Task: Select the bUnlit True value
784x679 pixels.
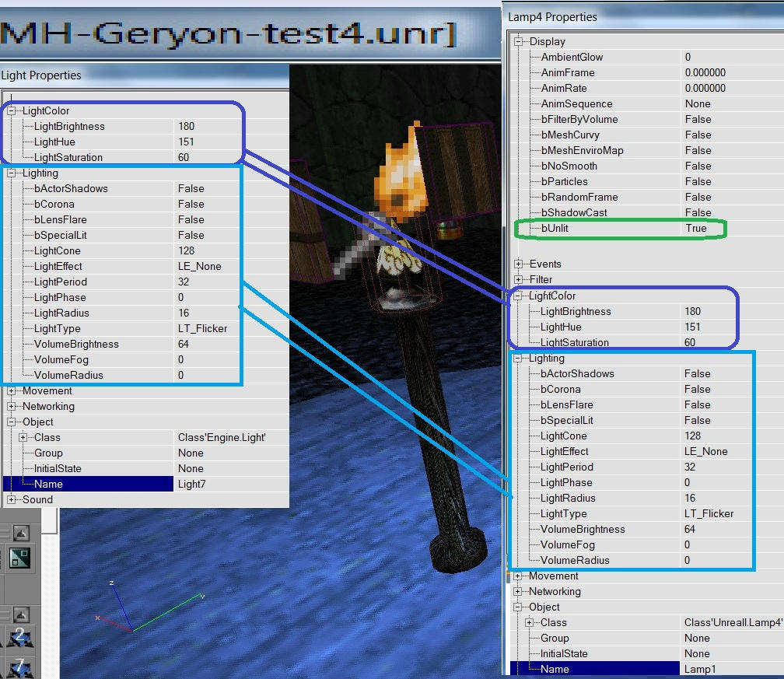Action: [696, 229]
